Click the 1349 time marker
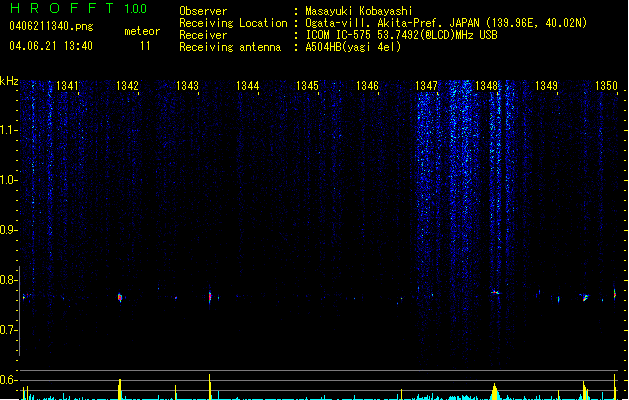The height and width of the screenshot is (400, 629). [x=546, y=86]
